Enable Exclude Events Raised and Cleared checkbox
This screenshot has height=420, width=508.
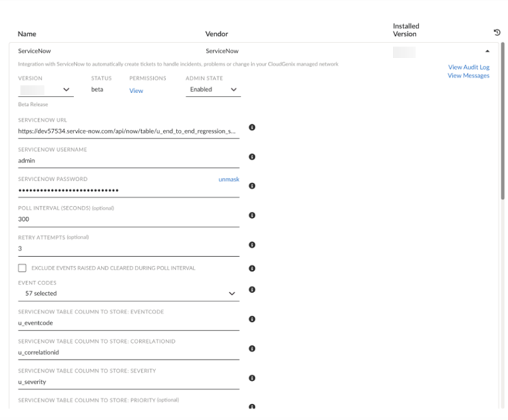tap(22, 268)
